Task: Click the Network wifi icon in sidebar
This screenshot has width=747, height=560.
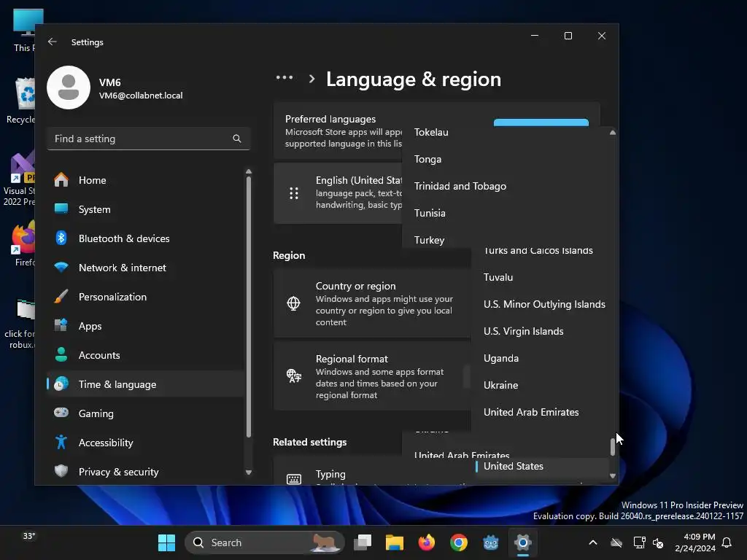Action: pyautogui.click(x=61, y=268)
